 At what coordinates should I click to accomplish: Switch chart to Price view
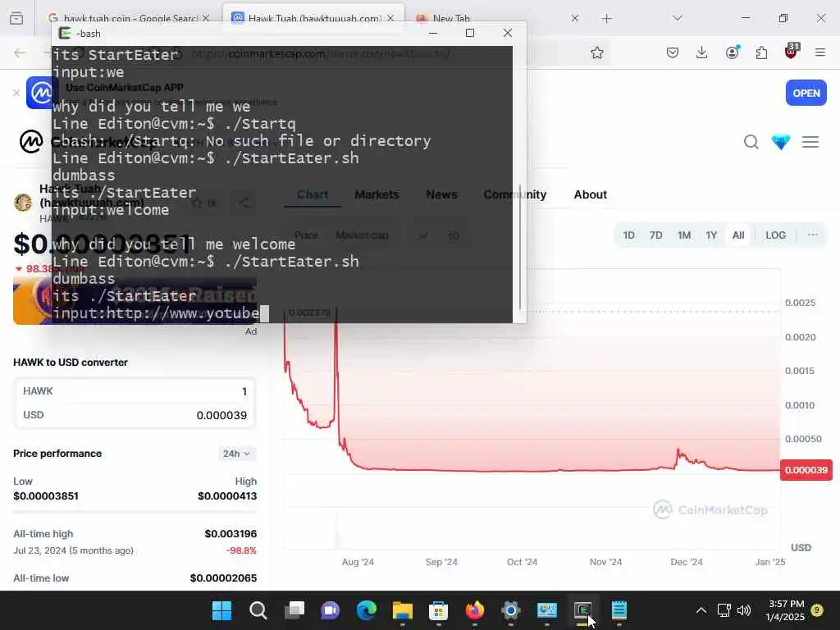pyautogui.click(x=307, y=235)
